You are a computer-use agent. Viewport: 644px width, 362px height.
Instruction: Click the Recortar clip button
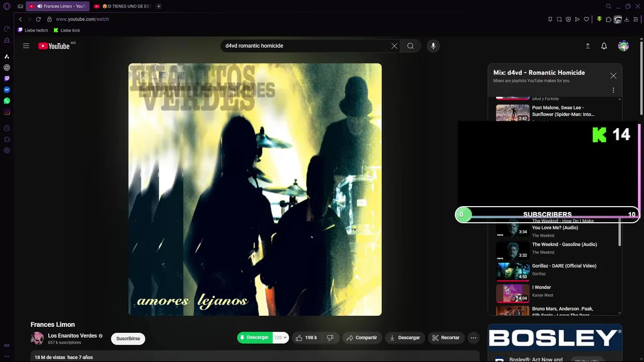[x=446, y=338]
